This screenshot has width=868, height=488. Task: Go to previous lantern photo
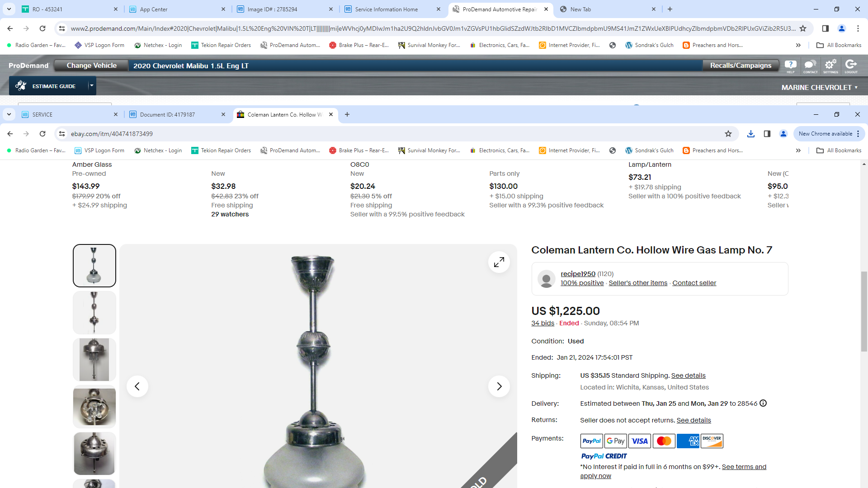[137, 386]
